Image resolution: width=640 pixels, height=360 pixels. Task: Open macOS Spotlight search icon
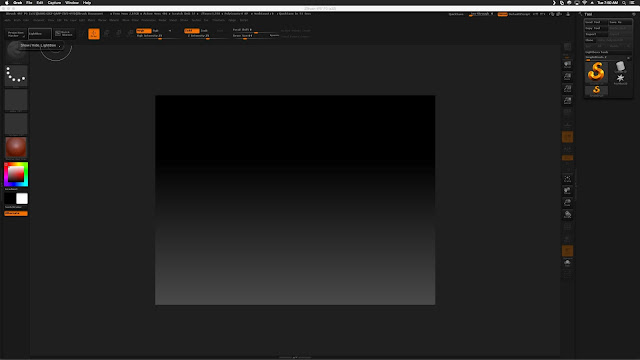624,2
